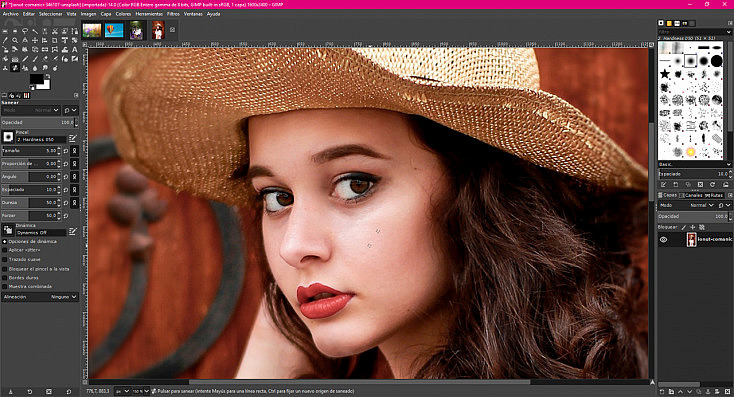Open the Ayuda menu
This screenshot has height=397, width=734.
[213, 14]
